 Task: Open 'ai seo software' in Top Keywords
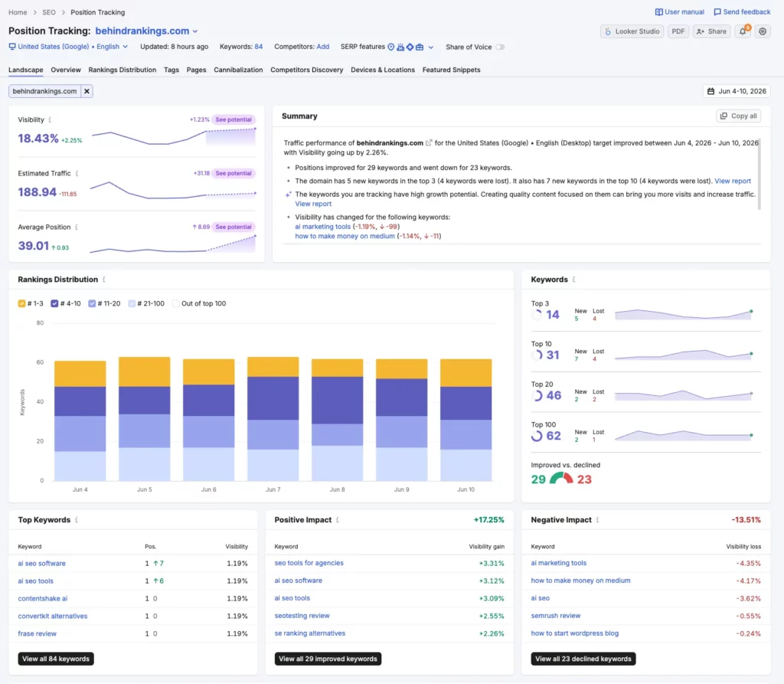[x=41, y=563]
